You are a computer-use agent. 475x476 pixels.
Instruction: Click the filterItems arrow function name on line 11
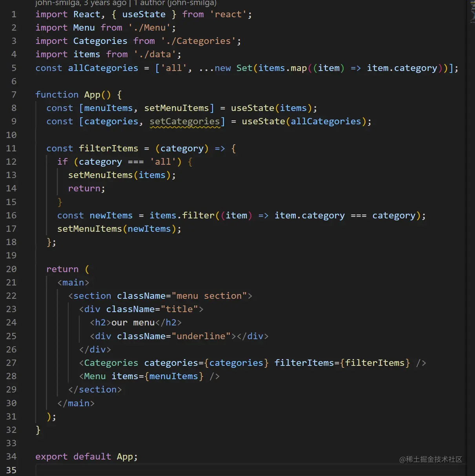[x=109, y=149]
